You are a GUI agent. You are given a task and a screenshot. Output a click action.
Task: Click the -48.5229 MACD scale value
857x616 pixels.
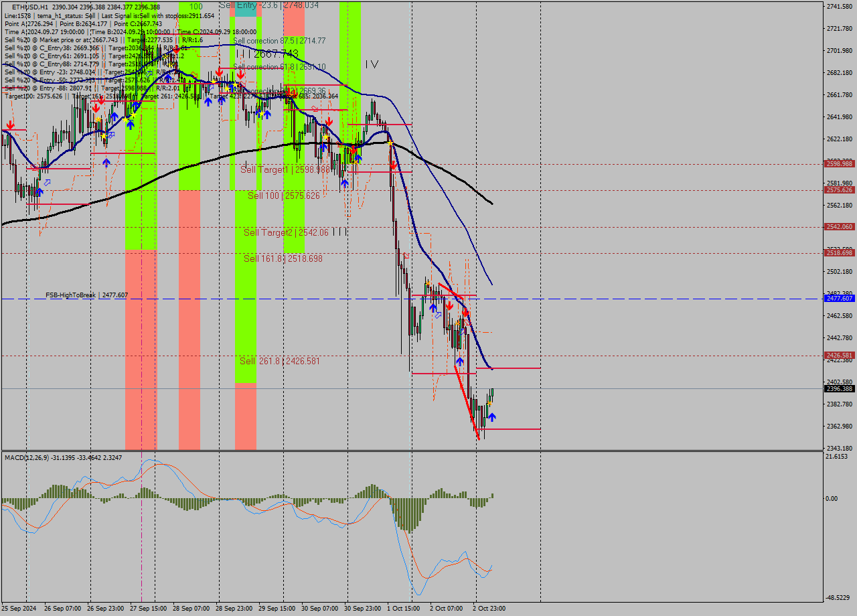click(838, 597)
